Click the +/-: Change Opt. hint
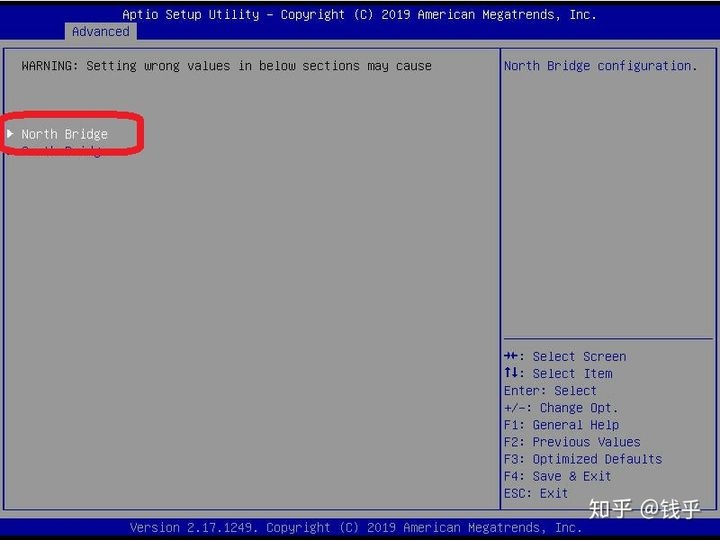The height and width of the screenshot is (540, 720). [x=561, y=408]
